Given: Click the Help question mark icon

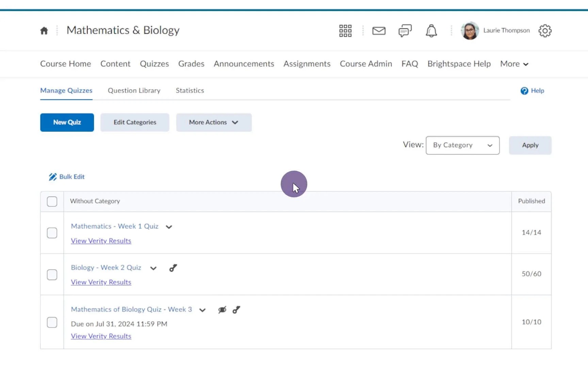Looking at the screenshot, I should (x=525, y=91).
